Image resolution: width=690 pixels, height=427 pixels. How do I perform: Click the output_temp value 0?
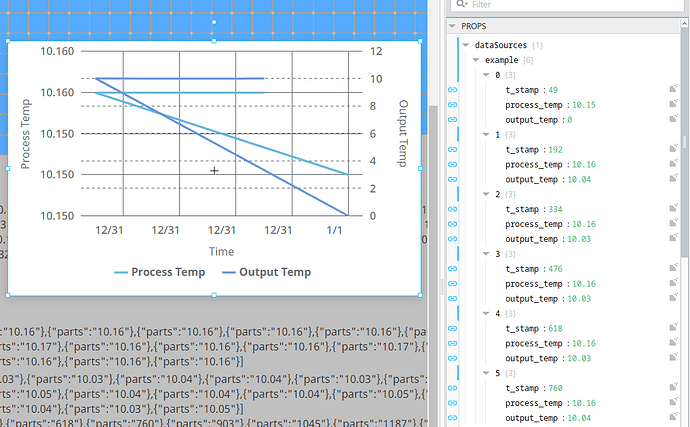[x=569, y=120]
